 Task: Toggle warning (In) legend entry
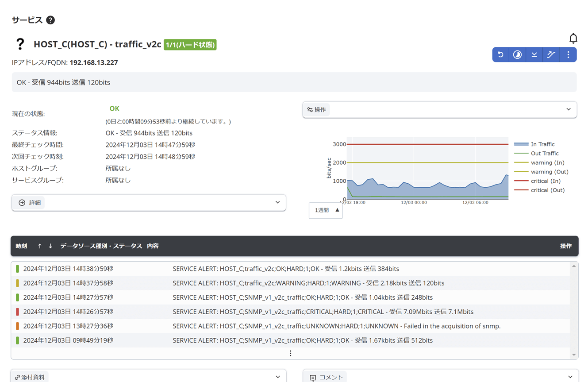coord(539,163)
